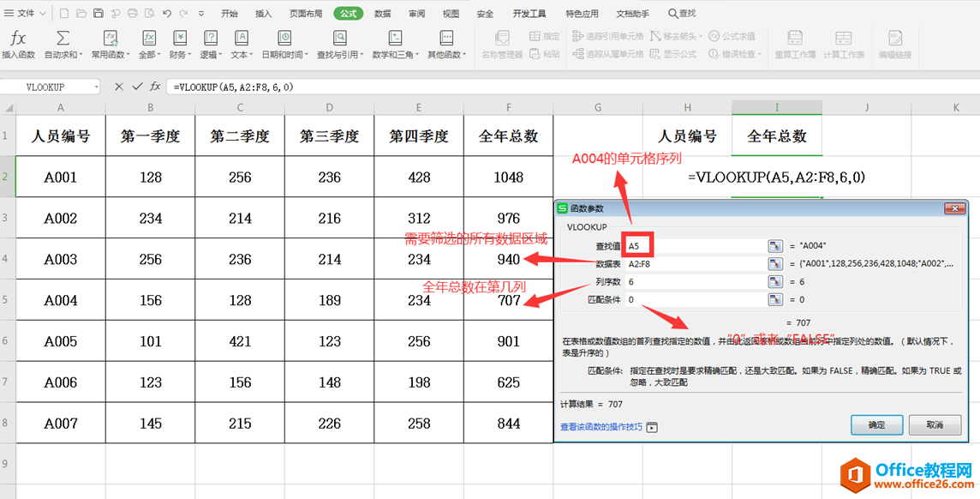Click the 名称管理器 icon
980x499 pixels.
(x=502, y=38)
